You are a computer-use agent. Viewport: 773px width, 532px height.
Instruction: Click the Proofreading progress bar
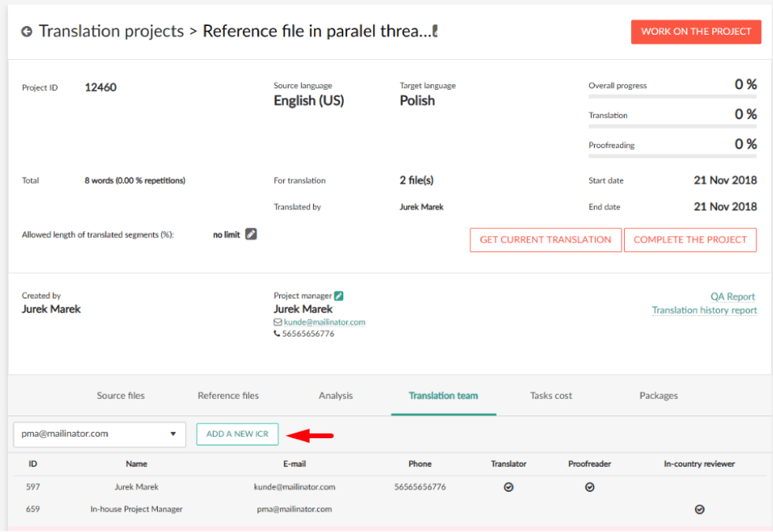tap(672, 156)
